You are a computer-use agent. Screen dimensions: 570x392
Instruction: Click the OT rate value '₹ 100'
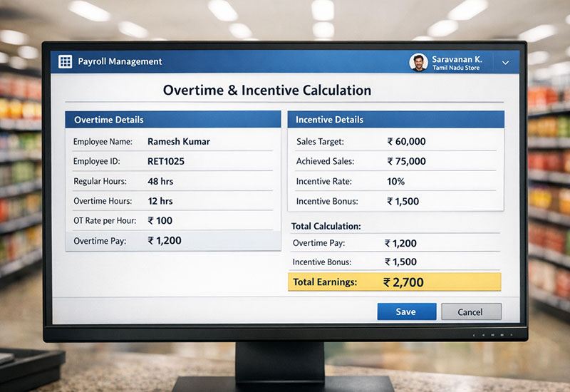tap(160, 220)
